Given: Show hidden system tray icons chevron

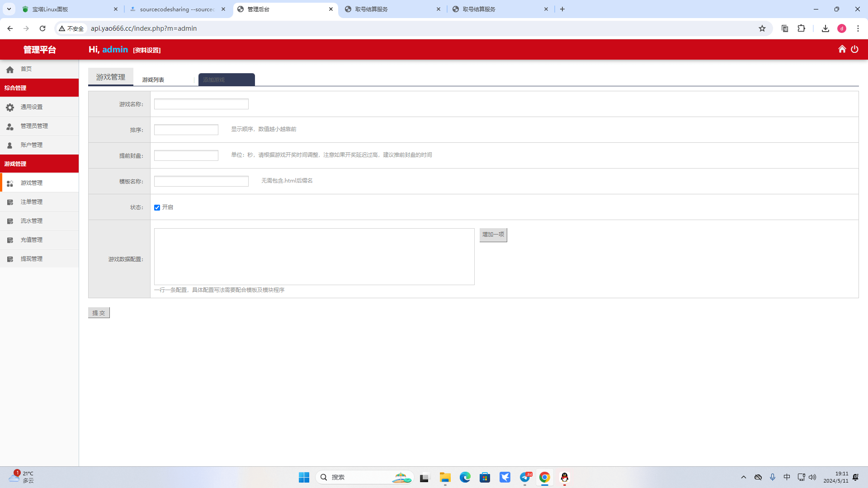Looking at the screenshot, I should click(x=744, y=477).
